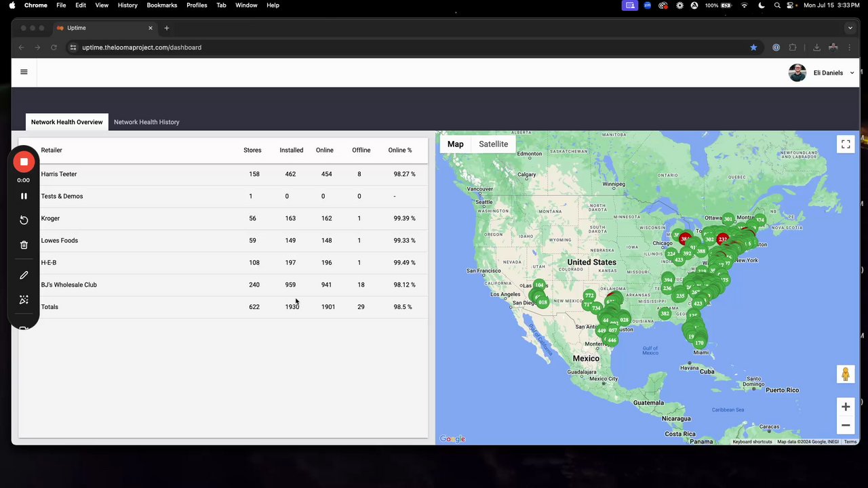This screenshot has height=488, width=868.
Task: Open BJ's Wholesale Club row
Action: (x=223, y=285)
